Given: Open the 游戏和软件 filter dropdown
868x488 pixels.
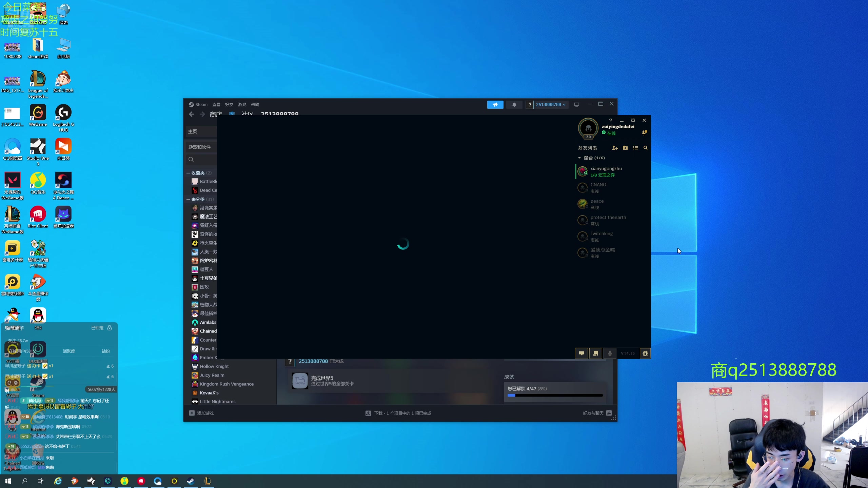Looking at the screenshot, I should pos(201,147).
